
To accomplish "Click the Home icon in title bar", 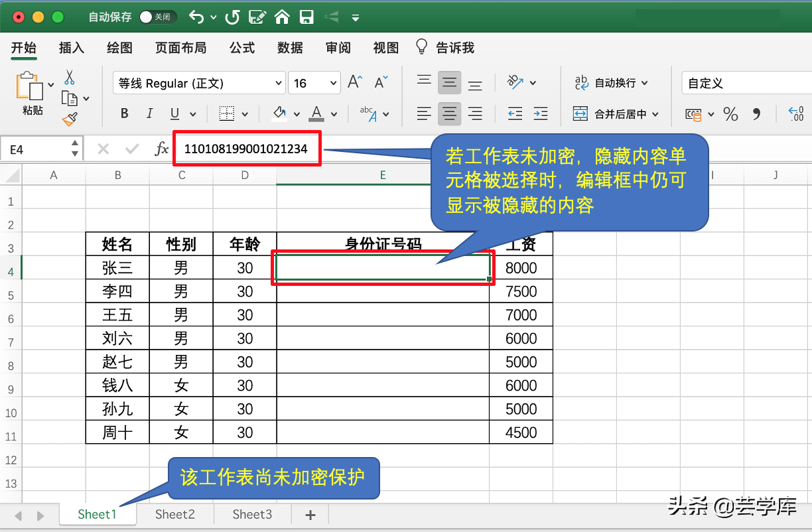I will click(283, 17).
